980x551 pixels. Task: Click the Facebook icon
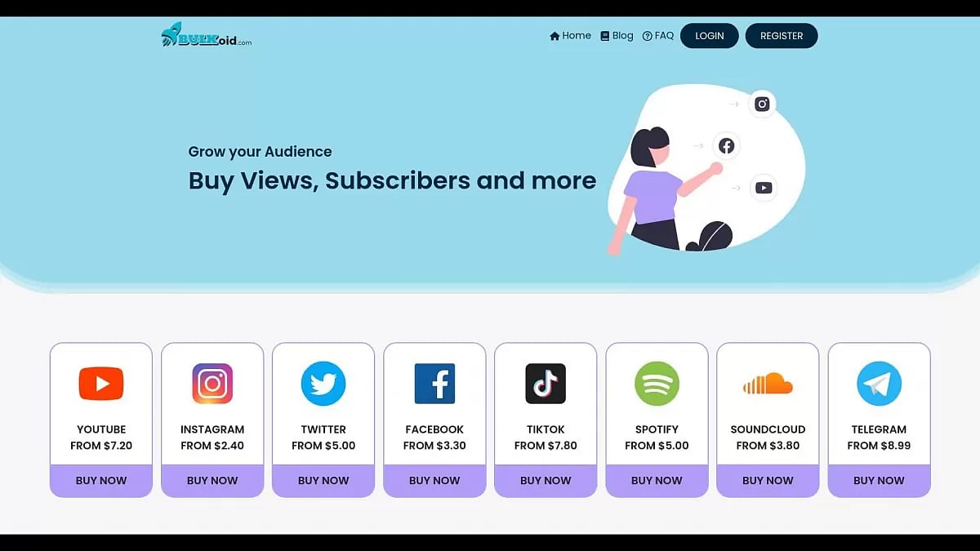click(434, 383)
